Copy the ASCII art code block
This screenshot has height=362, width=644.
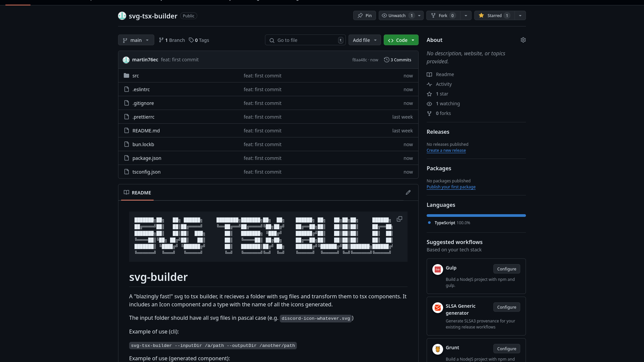399,219
